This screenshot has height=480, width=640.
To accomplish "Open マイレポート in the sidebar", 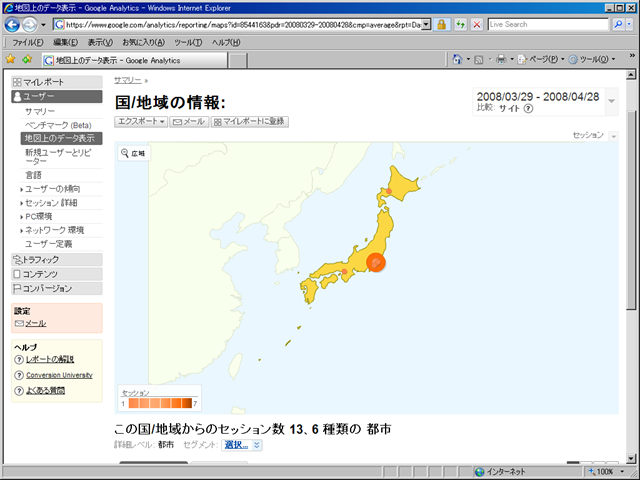I will coord(57,82).
